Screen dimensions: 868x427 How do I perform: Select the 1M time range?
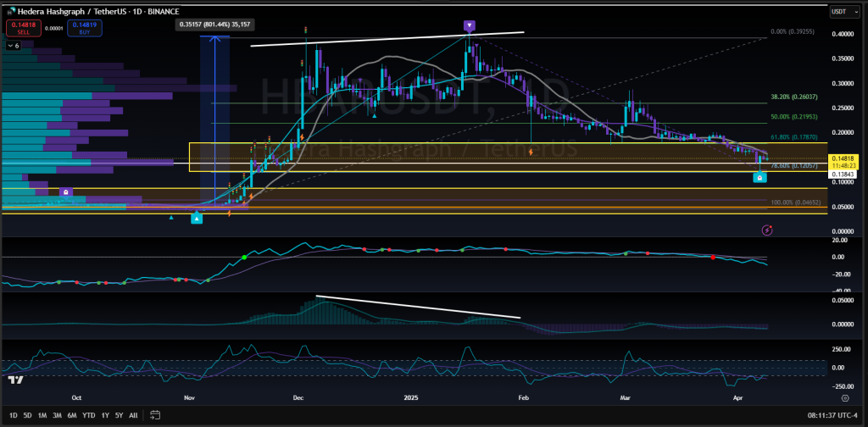coord(42,415)
